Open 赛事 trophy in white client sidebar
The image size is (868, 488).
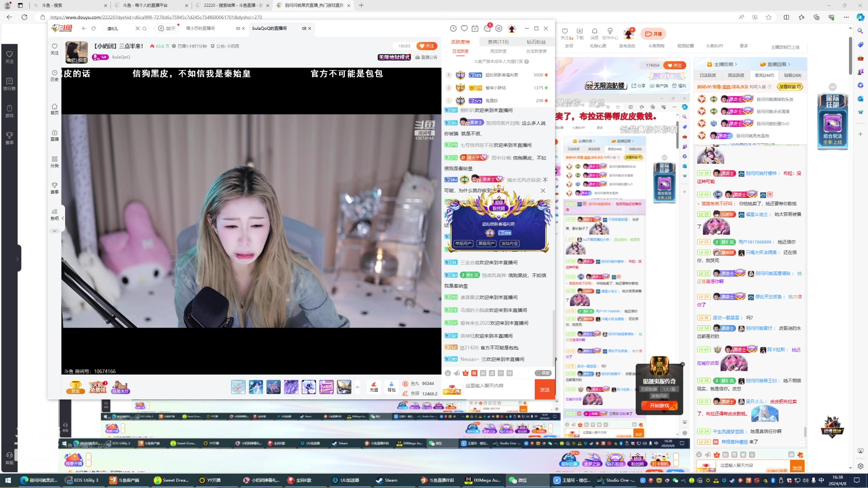pyautogui.click(x=54, y=188)
